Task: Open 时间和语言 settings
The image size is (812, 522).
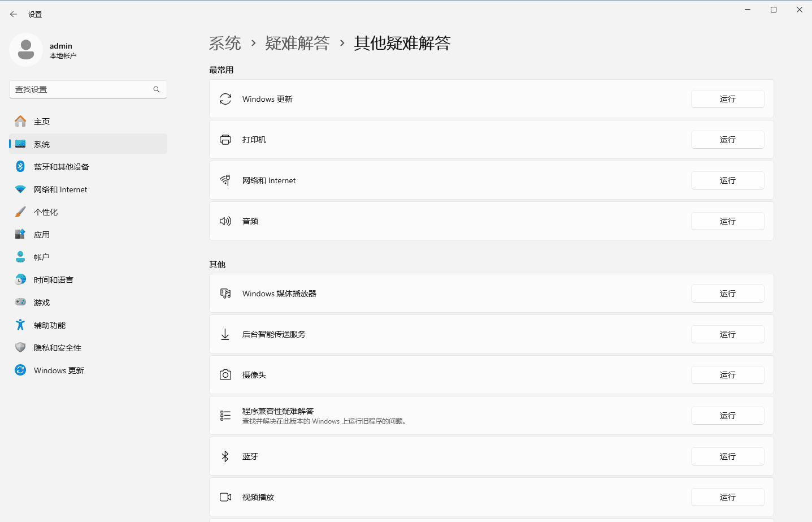Action: click(88, 279)
